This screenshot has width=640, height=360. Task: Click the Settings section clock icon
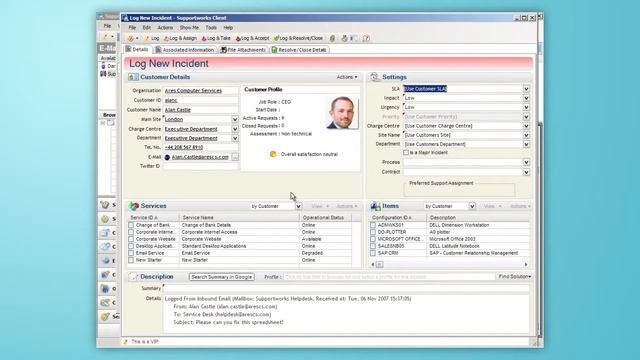click(x=374, y=77)
